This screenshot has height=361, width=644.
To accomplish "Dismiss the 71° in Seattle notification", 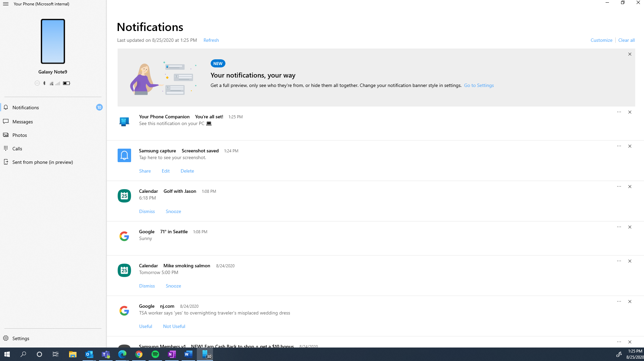I will [x=630, y=227].
